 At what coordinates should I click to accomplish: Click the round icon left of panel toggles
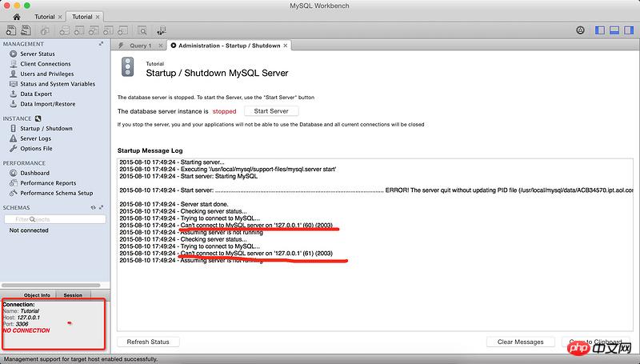point(581,30)
